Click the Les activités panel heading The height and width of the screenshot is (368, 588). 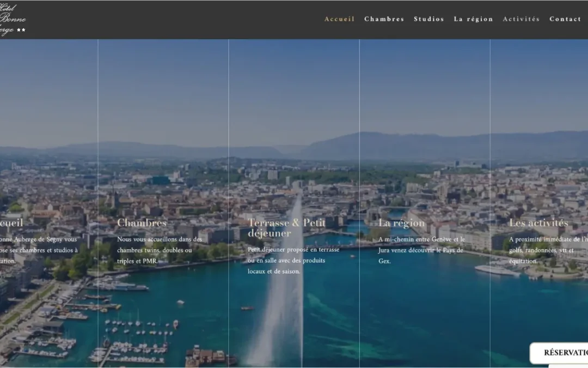(538, 223)
